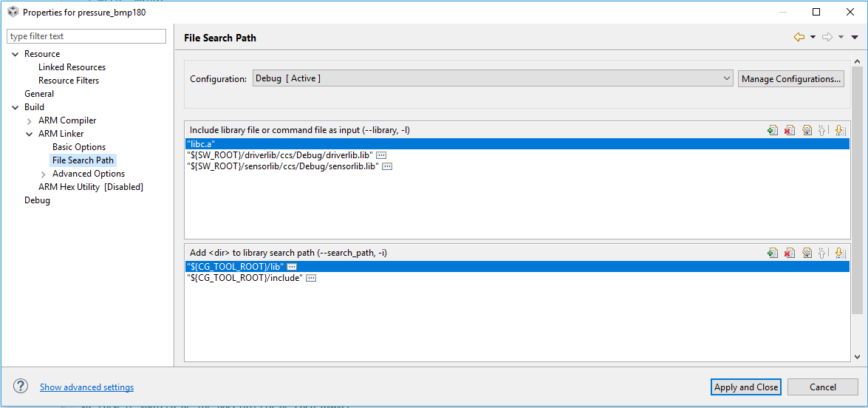Click the Apply and Close button

[746, 387]
